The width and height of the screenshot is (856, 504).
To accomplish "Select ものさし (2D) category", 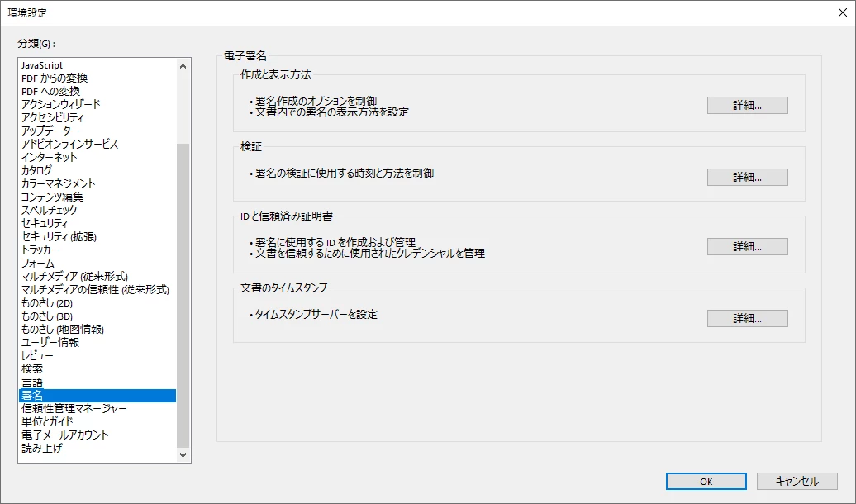I will 97,302.
